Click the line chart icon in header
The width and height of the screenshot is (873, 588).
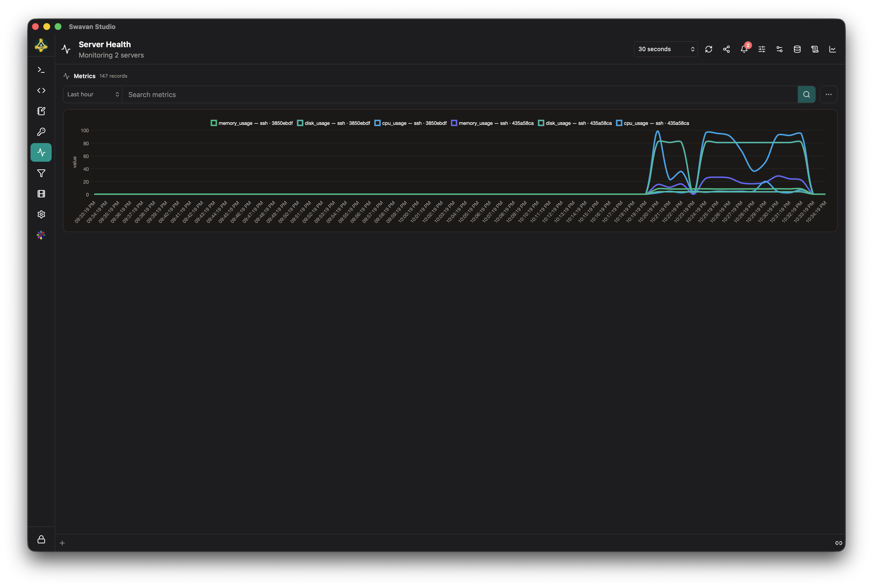[x=832, y=49]
